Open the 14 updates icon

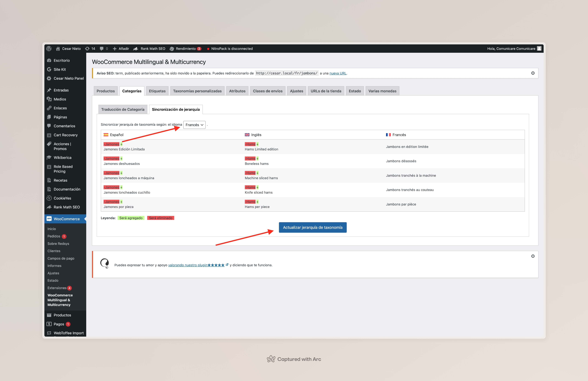tap(87, 49)
